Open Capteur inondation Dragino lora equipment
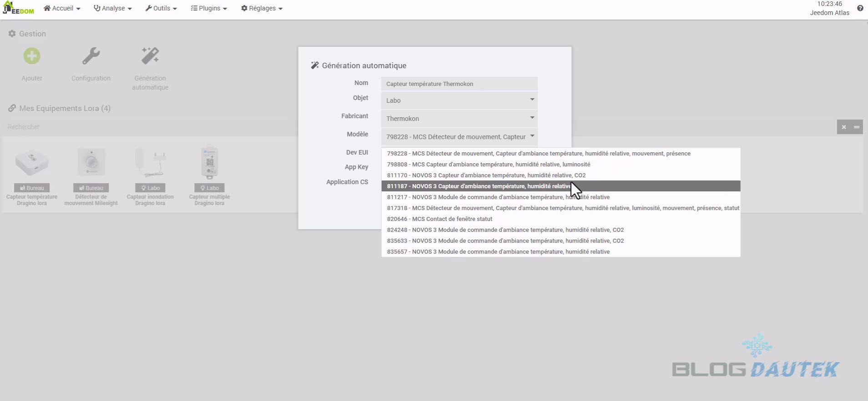This screenshot has height=401, width=868. [x=150, y=164]
